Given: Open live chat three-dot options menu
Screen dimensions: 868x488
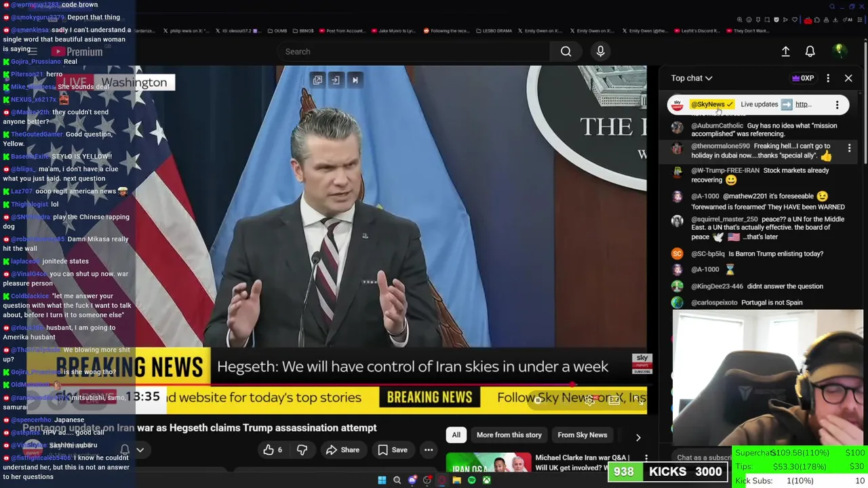Looking at the screenshot, I should (x=828, y=78).
